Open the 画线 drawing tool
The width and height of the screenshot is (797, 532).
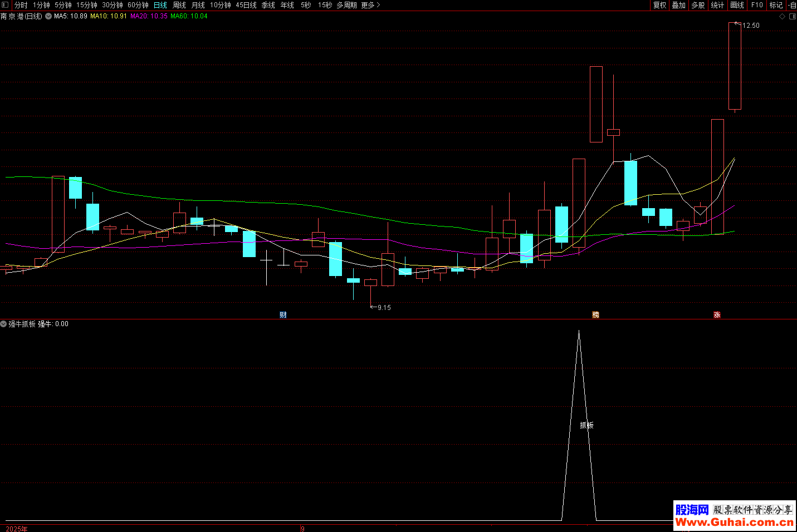pyautogui.click(x=737, y=5)
